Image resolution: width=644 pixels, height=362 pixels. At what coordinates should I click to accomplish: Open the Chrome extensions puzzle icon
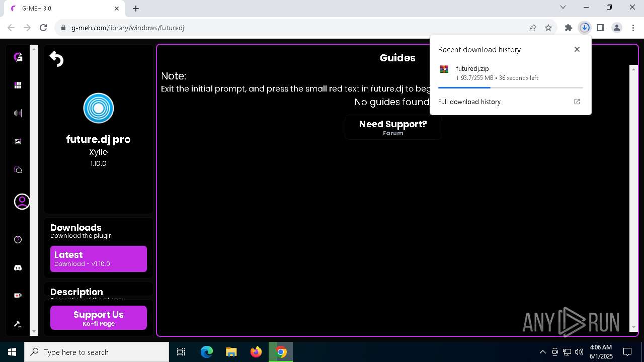tap(569, 28)
